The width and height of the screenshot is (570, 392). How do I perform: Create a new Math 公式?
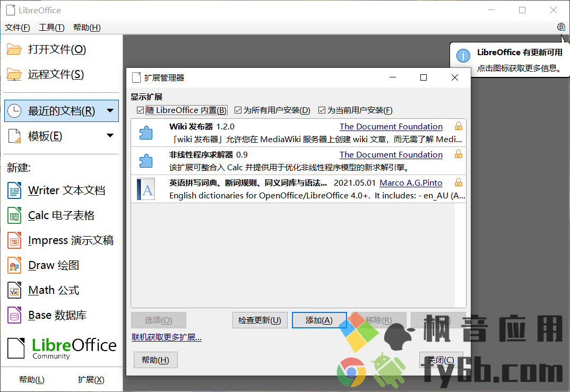click(x=54, y=290)
